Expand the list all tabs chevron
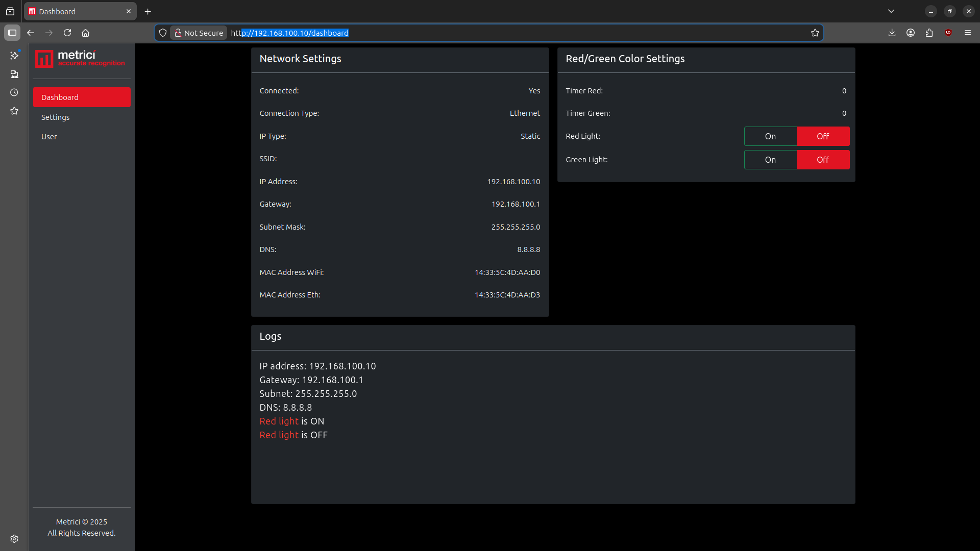 891,11
